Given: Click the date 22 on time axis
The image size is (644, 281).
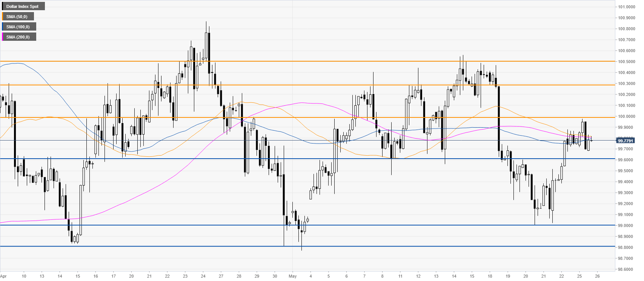Looking at the screenshot, I should click(x=561, y=276).
